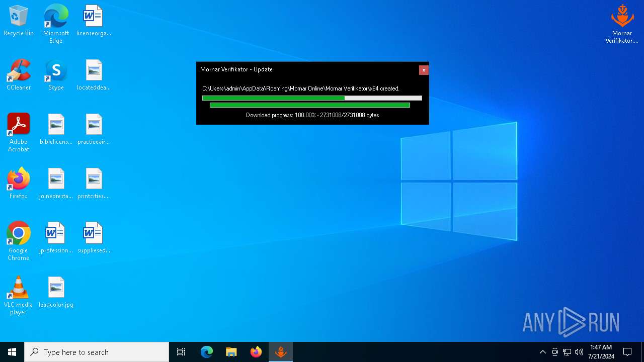
Task: Select the practiceair image file
Action: pyautogui.click(x=94, y=130)
